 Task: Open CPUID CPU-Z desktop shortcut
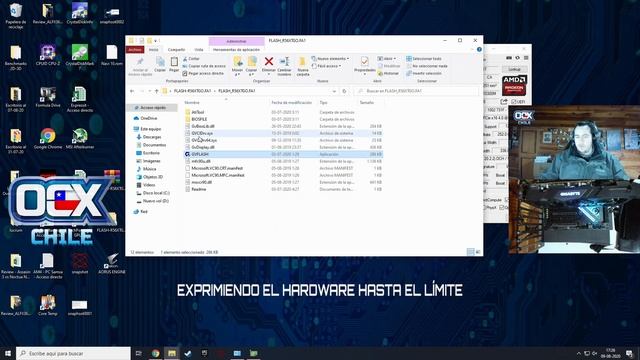click(48, 56)
